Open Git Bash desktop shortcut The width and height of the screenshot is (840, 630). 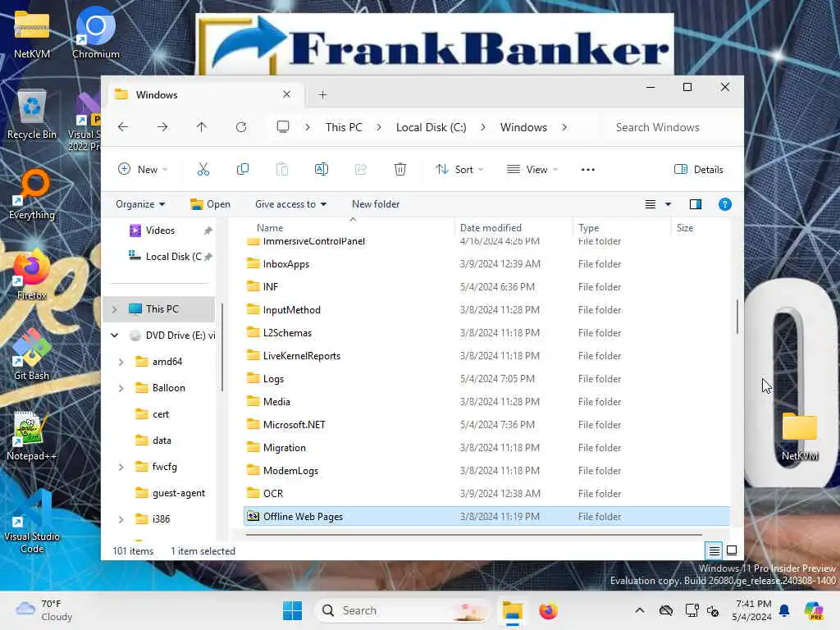pos(32,355)
